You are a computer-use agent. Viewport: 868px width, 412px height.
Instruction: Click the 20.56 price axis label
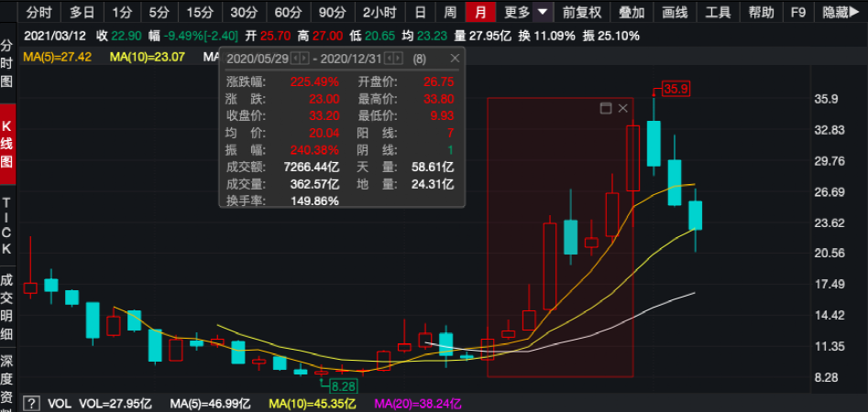[x=830, y=254]
